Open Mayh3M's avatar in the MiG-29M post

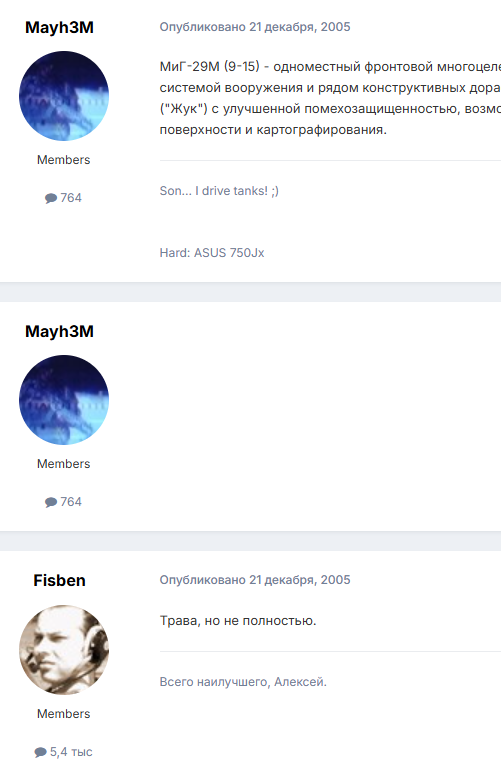click(64, 96)
